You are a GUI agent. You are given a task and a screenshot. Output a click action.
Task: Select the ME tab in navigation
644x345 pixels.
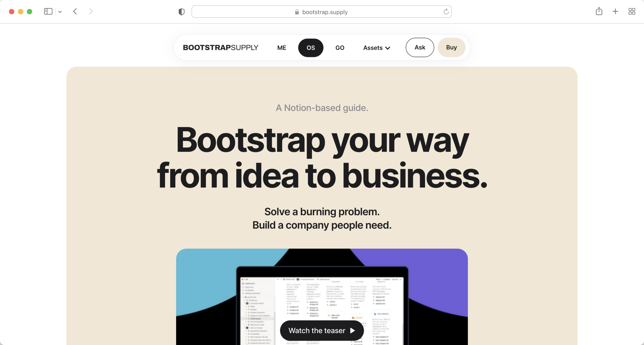coord(281,48)
